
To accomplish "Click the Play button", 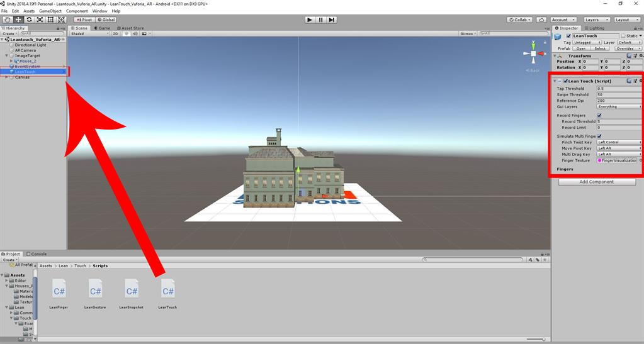I will (x=310, y=19).
